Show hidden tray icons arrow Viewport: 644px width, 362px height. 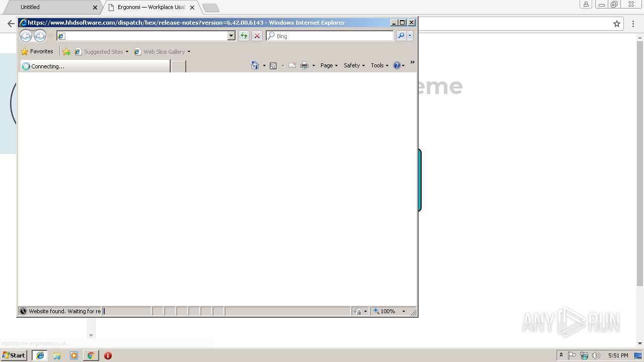561,355
